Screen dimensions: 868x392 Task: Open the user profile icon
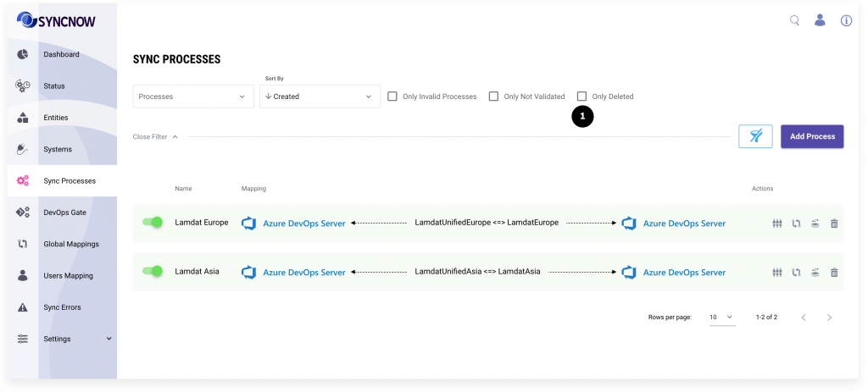(820, 20)
